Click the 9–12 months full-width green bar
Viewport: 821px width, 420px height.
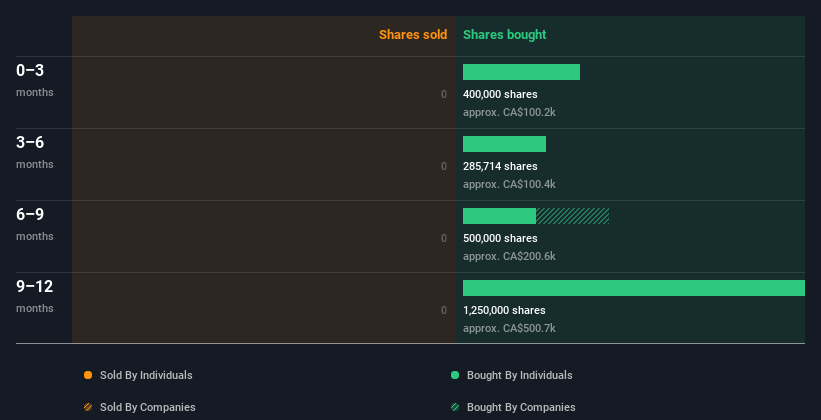(634, 288)
